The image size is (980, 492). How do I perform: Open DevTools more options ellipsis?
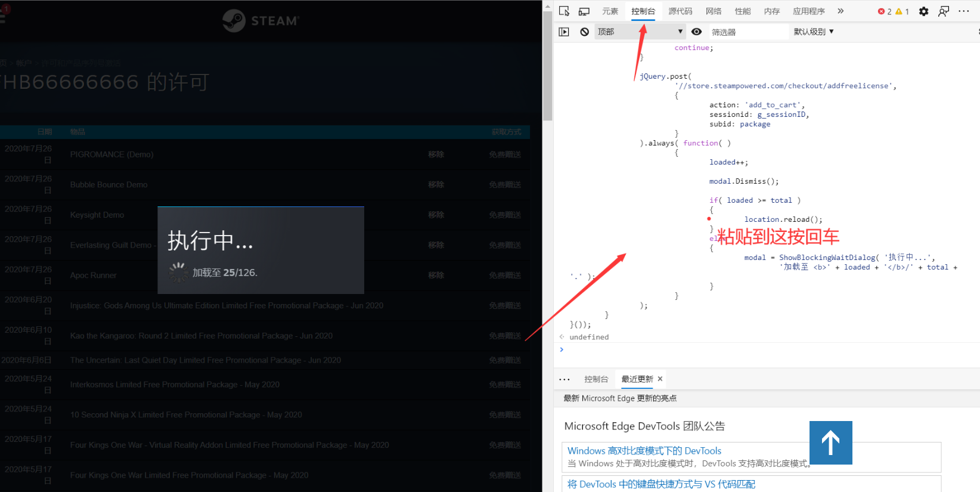964,11
